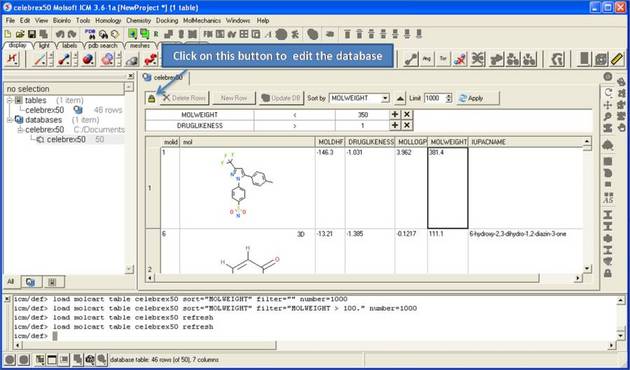The width and height of the screenshot is (630, 370).
Task: Click the red sphere display icon
Action: [x=88, y=59]
